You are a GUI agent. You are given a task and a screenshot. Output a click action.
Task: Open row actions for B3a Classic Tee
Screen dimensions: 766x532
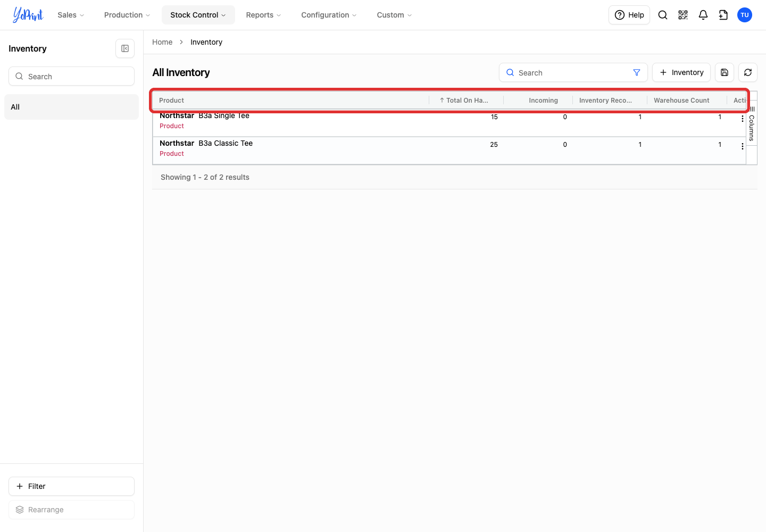tap(743, 146)
